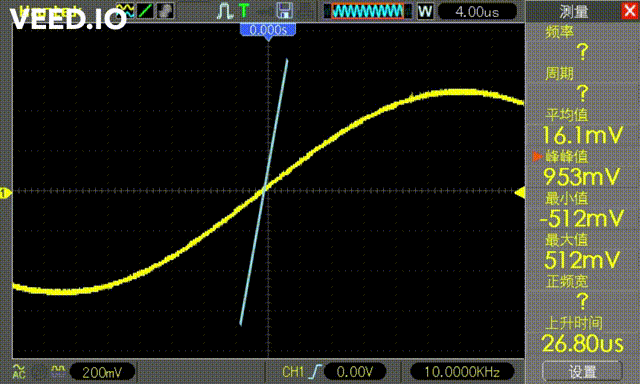Image resolution: width=640 pixels, height=384 pixels.
Task: Click the dual sine waveform display icon
Action: click(x=125, y=11)
